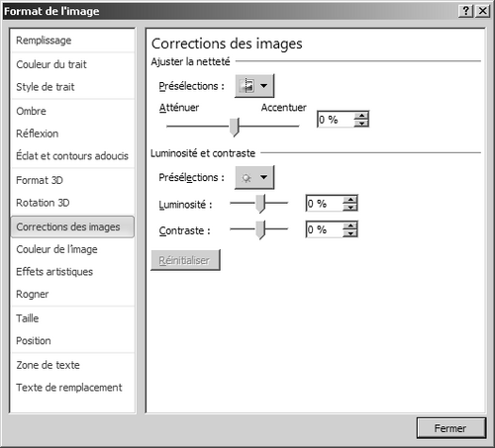
Task: Select the Remplissage category
Action: [x=44, y=41]
